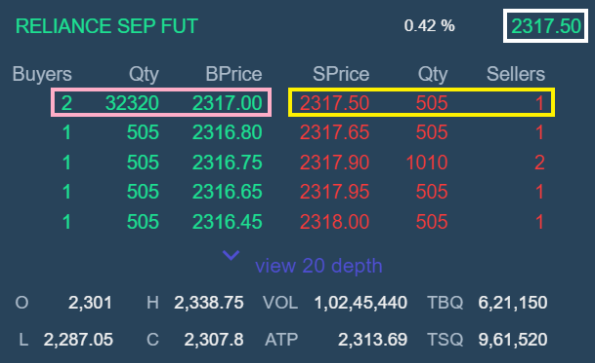This screenshot has height=363, width=595.
Task: Click the SPrice column header
Action: (x=341, y=74)
